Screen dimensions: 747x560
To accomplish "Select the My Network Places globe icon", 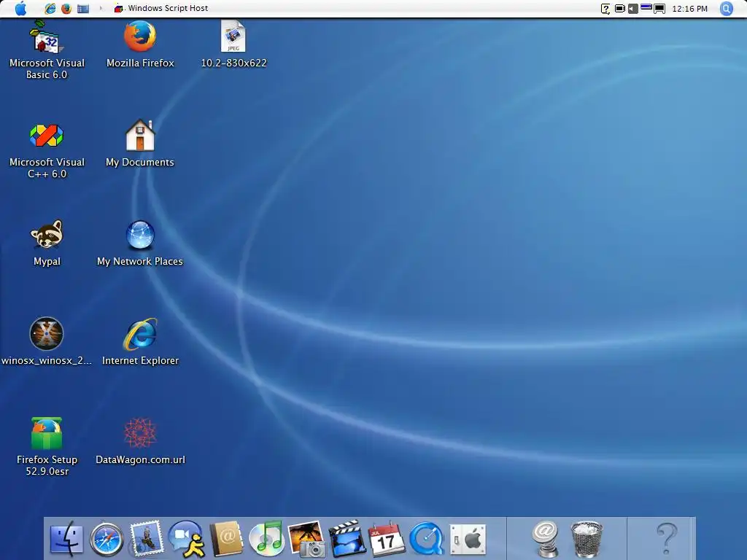I will [x=140, y=235].
